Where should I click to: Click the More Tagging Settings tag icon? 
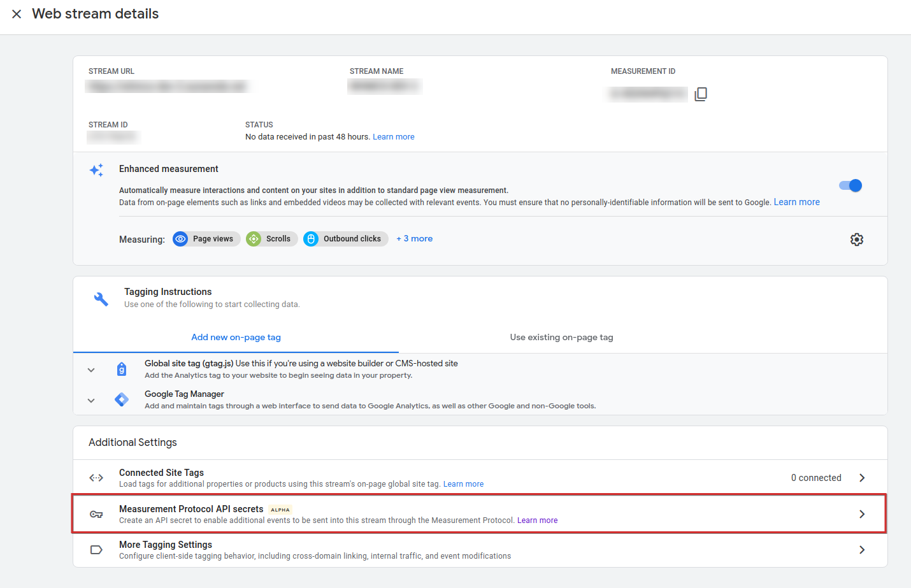click(96, 549)
